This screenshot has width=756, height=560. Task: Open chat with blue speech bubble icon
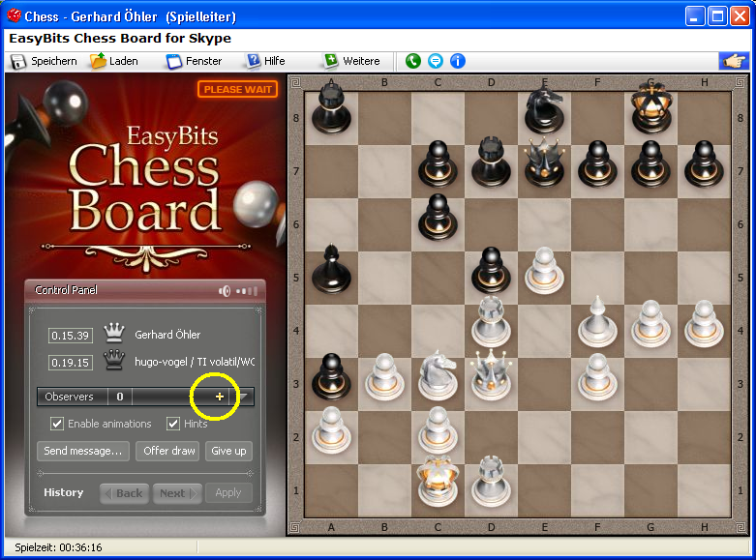coord(436,61)
